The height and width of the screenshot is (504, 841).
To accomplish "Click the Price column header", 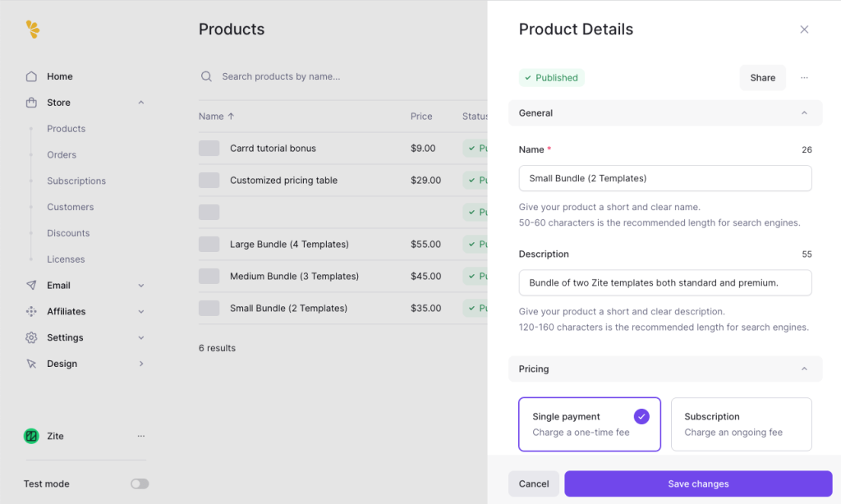I will click(421, 117).
